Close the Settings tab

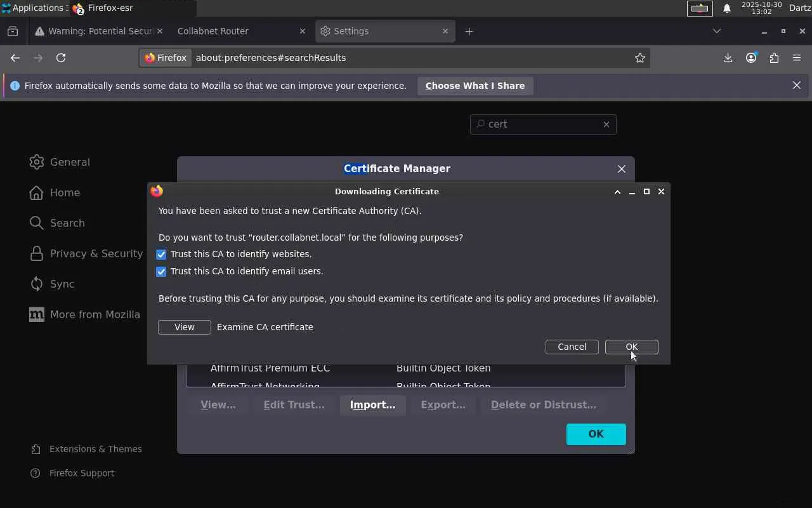445,31
